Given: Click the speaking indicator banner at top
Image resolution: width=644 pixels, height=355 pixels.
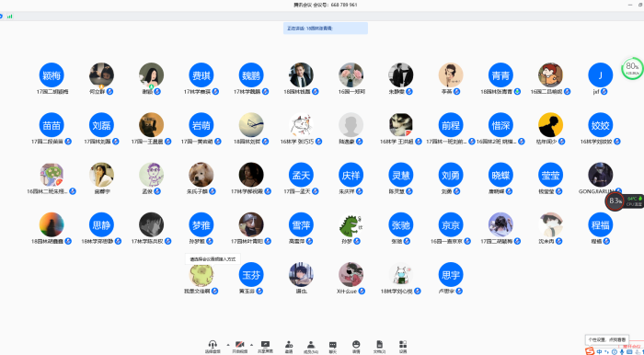Looking at the screenshot, I should tap(326, 29).
